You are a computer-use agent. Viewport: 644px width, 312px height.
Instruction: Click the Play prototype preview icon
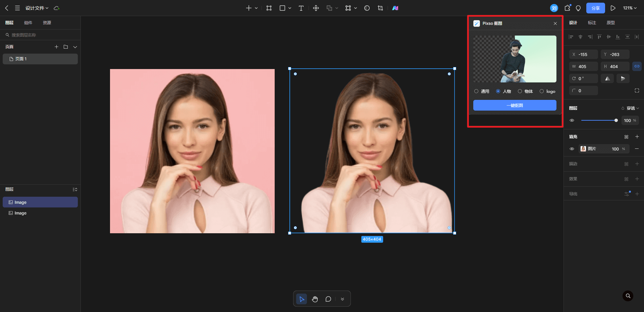pos(613,8)
